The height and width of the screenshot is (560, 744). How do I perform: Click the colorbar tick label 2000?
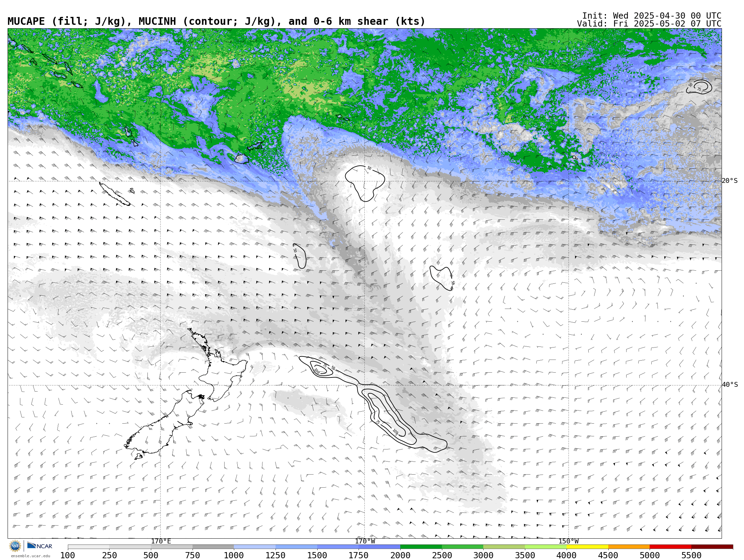(x=400, y=555)
